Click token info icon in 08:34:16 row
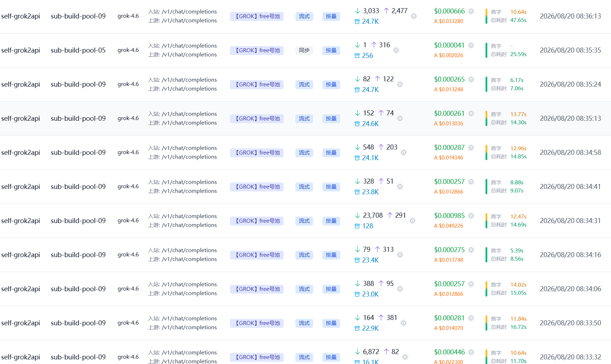Screen dimensions: 611x364 point(400,255)
